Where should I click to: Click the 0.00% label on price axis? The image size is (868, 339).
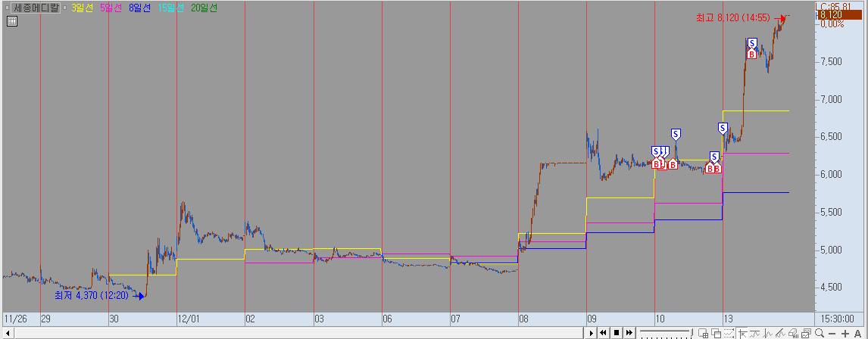tap(832, 23)
